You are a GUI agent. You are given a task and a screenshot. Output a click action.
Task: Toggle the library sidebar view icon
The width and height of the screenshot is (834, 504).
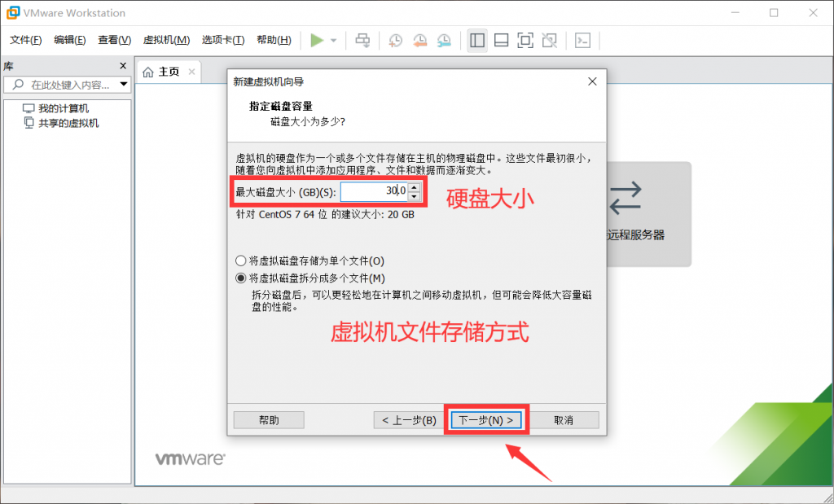[x=477, y=41]
